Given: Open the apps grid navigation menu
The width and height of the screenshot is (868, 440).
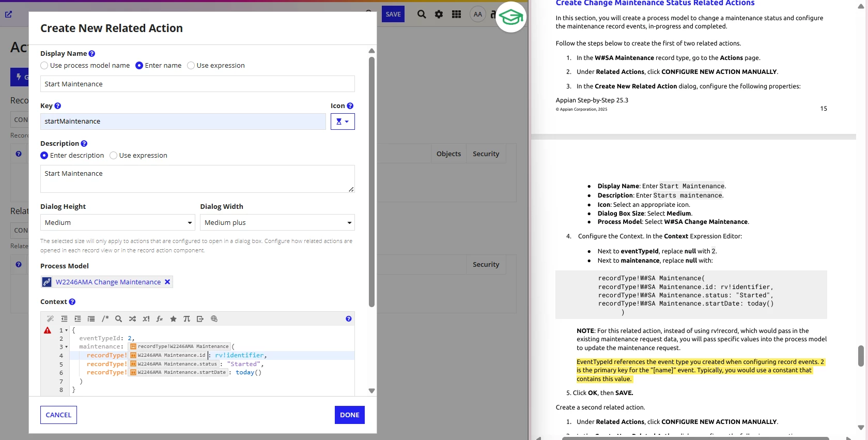Looking at the screenshot, I should (456, 14).
